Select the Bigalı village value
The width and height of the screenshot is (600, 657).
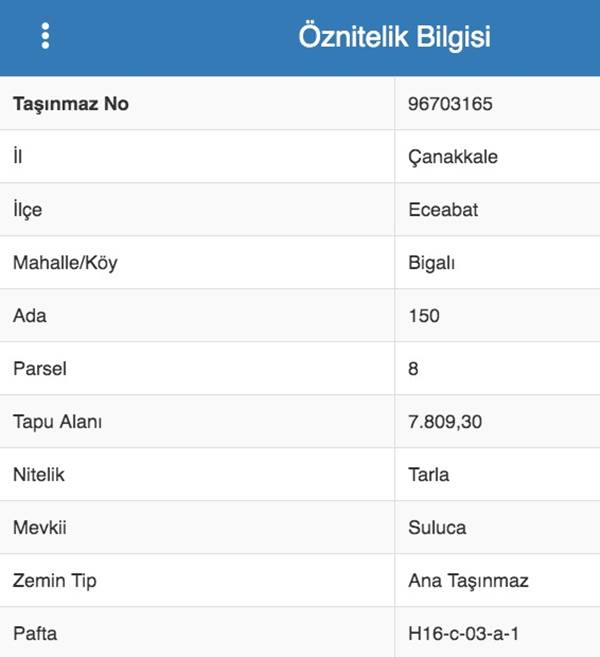click(x=434, y=263)
